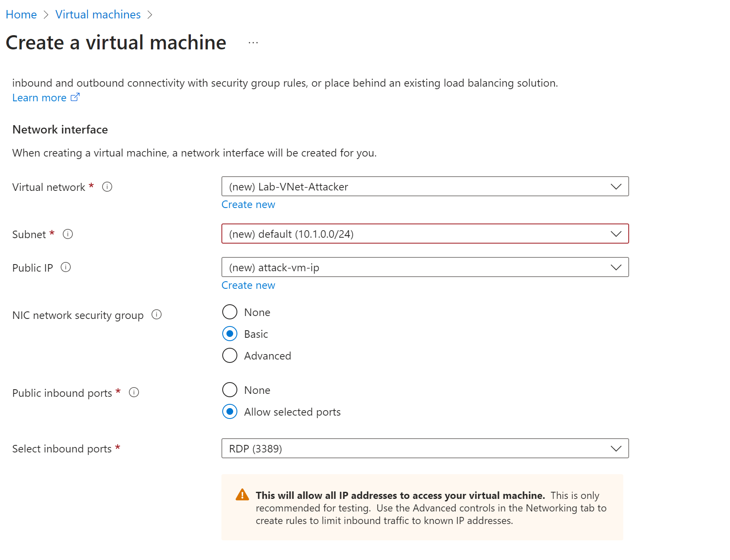Click the Public inbound ports info icon

[134, 392]
